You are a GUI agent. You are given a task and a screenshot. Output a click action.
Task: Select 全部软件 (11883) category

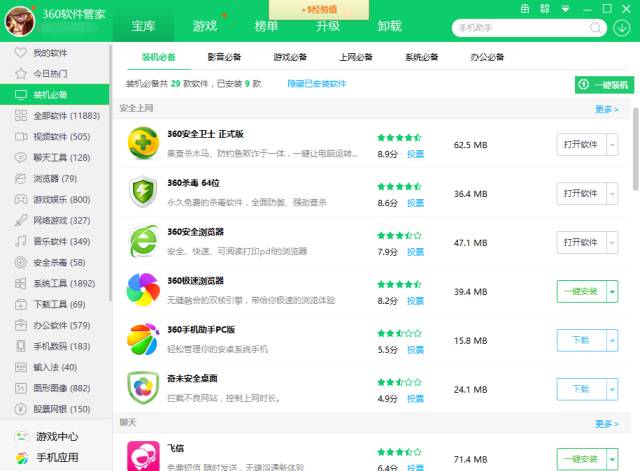pos(55,116)
